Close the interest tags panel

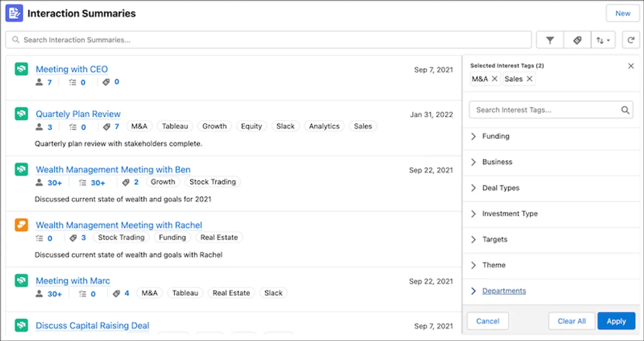[631, 66]
